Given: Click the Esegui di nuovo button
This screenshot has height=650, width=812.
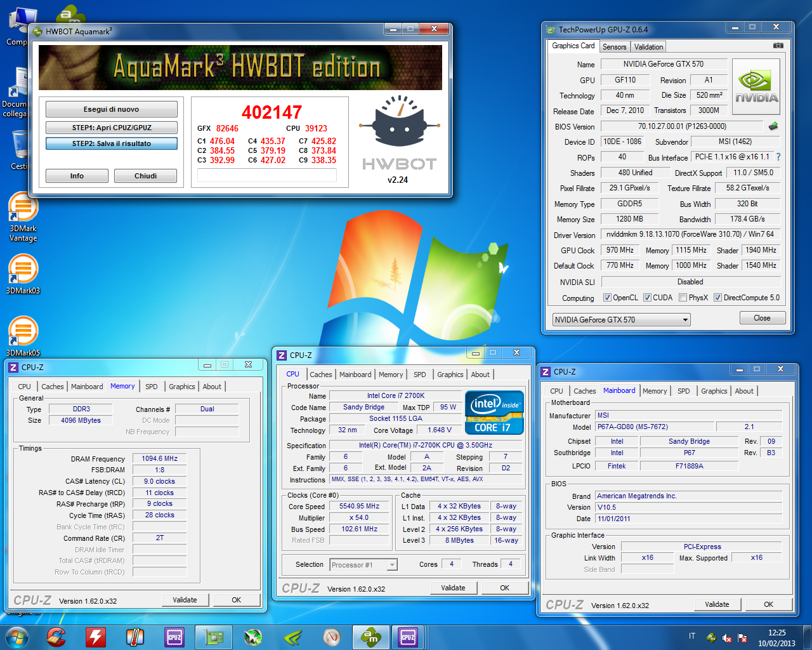Looking at the screenshot, I should pos(111,109).
